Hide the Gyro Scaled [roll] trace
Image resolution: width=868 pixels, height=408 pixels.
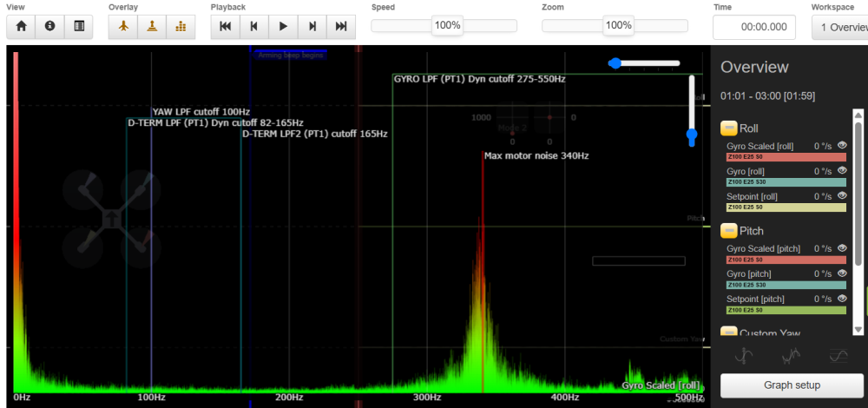841,146
